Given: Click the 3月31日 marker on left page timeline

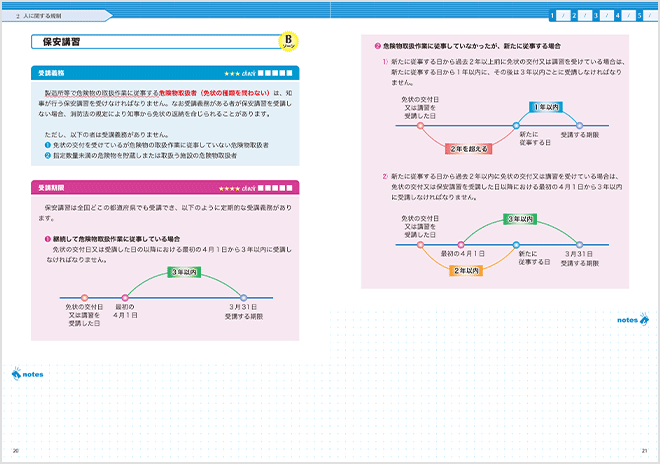Looking at the screenshot, I should coord(243,297).
